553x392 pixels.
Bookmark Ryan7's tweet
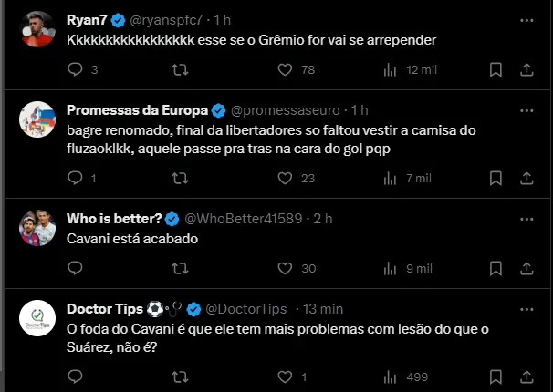[x=496, y=69]
